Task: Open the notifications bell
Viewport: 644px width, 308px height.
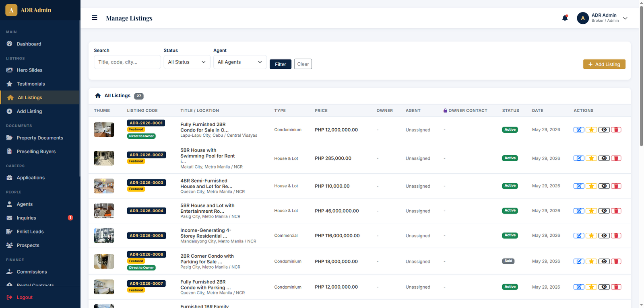Action: [x=565, y=18]
